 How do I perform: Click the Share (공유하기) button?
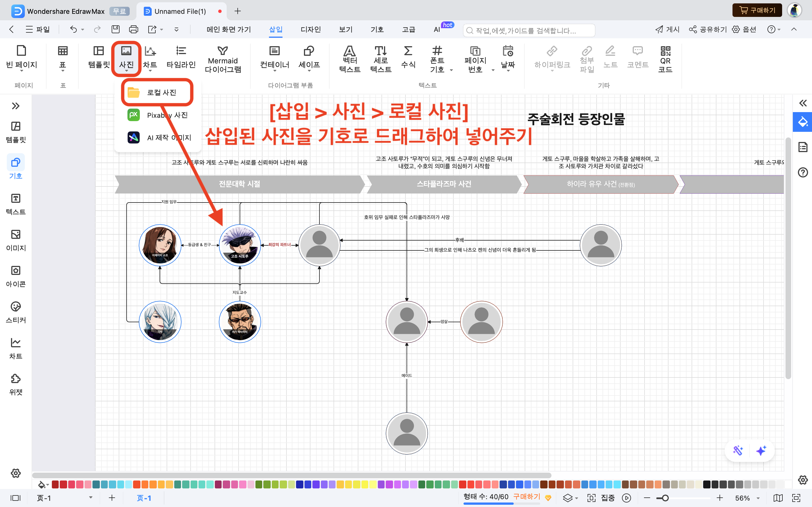tap(708, 30)
